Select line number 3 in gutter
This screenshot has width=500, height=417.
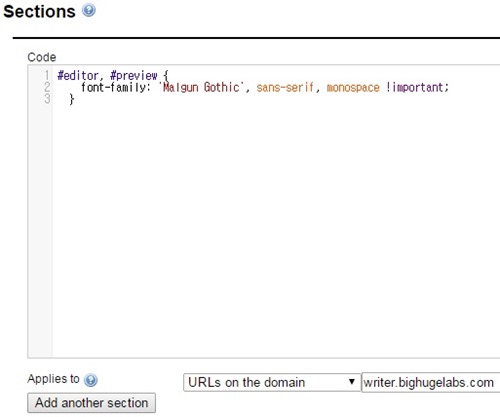47,99
